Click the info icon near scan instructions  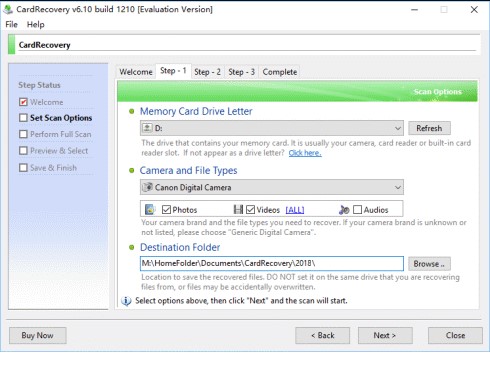pos(126,301)
